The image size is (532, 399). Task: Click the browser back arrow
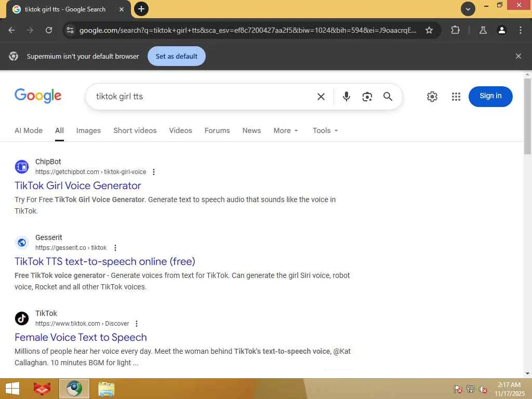[x=11, y=30]
